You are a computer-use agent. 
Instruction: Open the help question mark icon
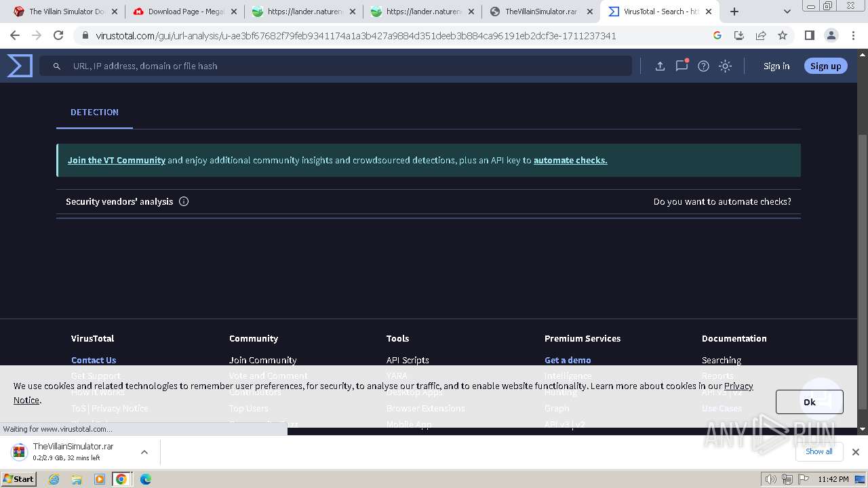(x=703, y=66)
